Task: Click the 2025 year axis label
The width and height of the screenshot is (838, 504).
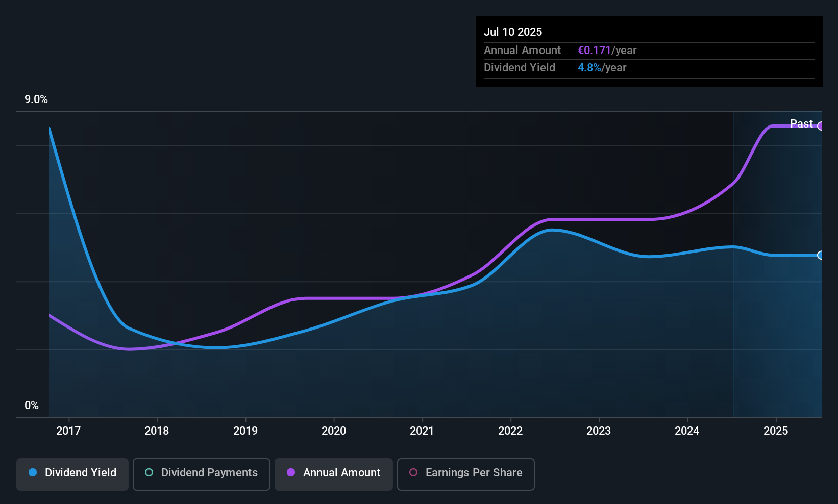Action: (776, 431)
